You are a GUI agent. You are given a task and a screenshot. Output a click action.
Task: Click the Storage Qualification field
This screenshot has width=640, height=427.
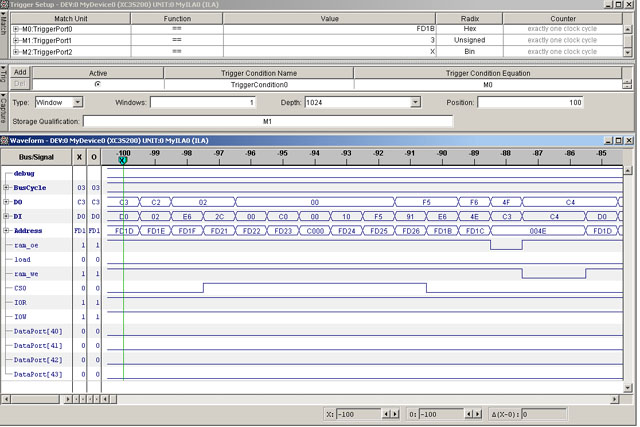point(267,121)
